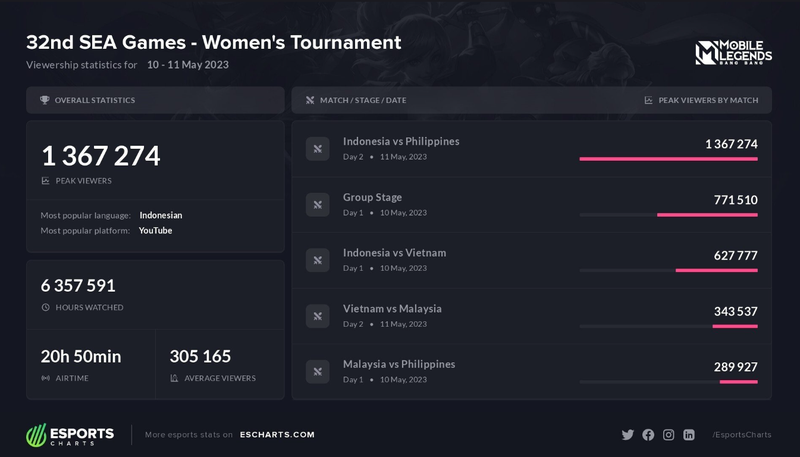Open the LinkedIn social icon
This screenshot has height=457, width=800.
(x=689, y=435)
